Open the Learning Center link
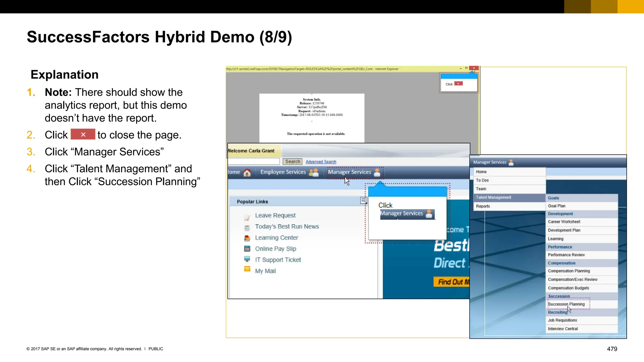 click(x=276, y=238)
